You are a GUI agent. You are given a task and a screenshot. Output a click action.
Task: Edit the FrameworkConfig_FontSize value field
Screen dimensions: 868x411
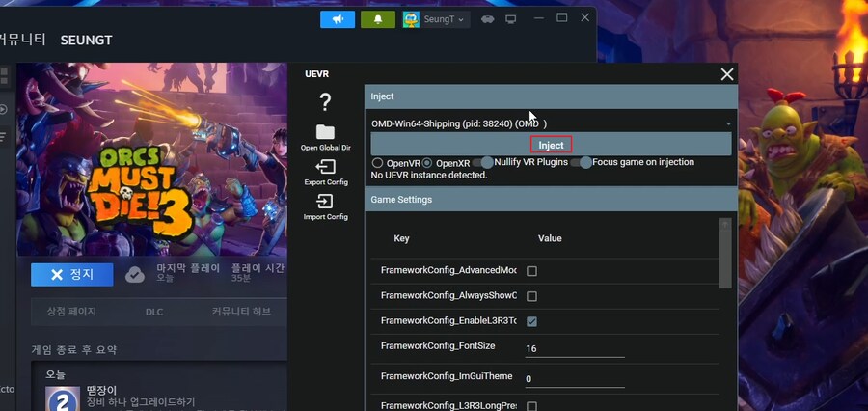(x=575, y=349)
